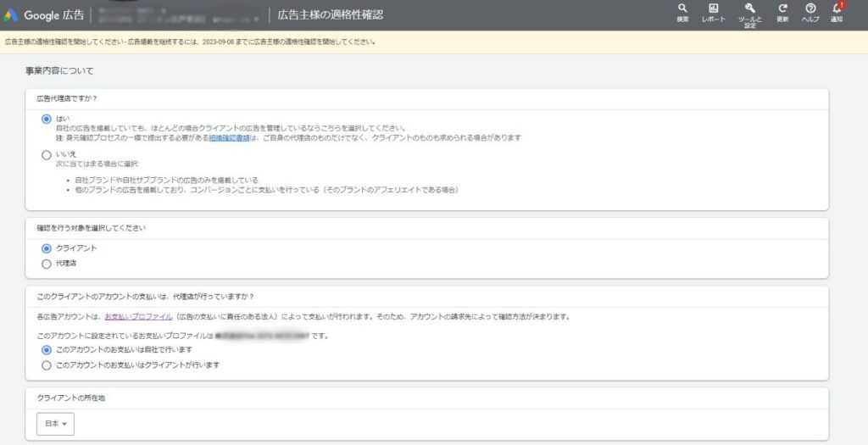
Task: Open tools and settings wrench icon
Action: tap(749, 11)
